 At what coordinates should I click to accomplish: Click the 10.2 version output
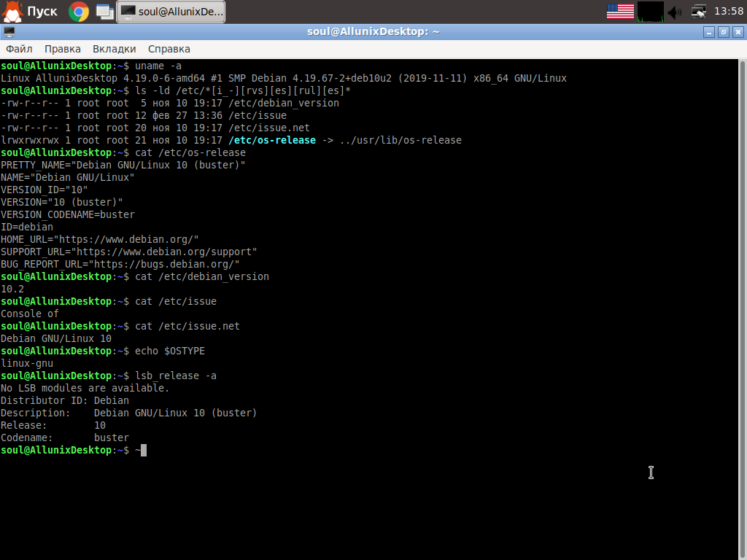point(12,289)
